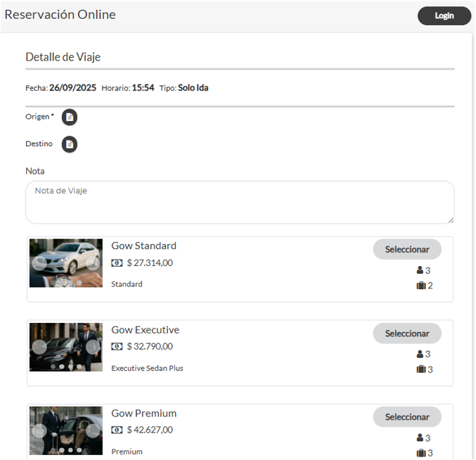
Task: Click the Gow Executive passenger count icon
Action: (x=420, y=354)
